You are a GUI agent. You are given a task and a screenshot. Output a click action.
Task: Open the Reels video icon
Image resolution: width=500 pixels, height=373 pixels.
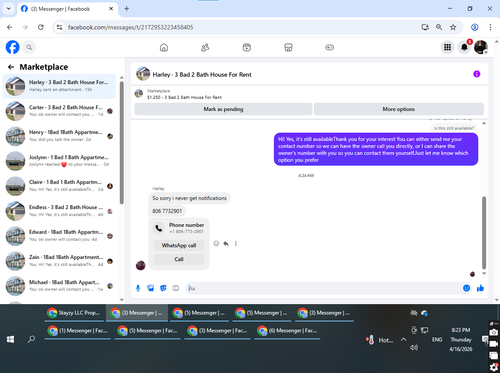pyautogui.click(x=247, y=47)
